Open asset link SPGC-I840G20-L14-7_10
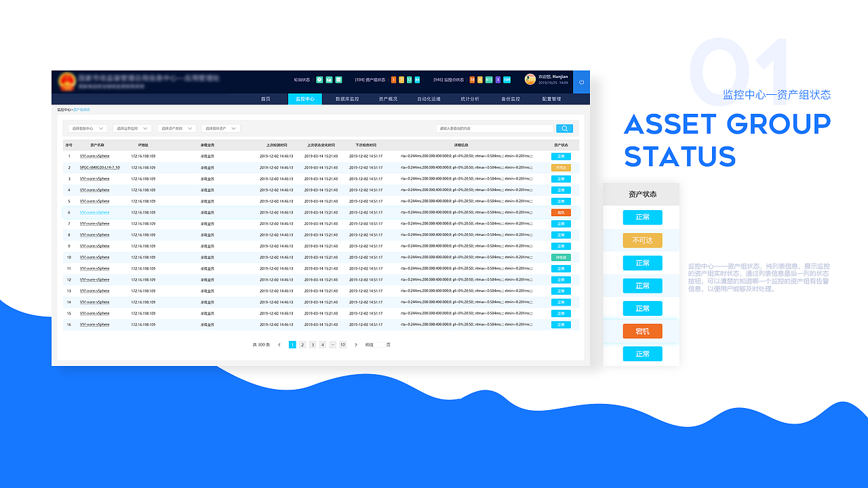Image resolution: width=868 pixels, height=488 pixels. 100,167
